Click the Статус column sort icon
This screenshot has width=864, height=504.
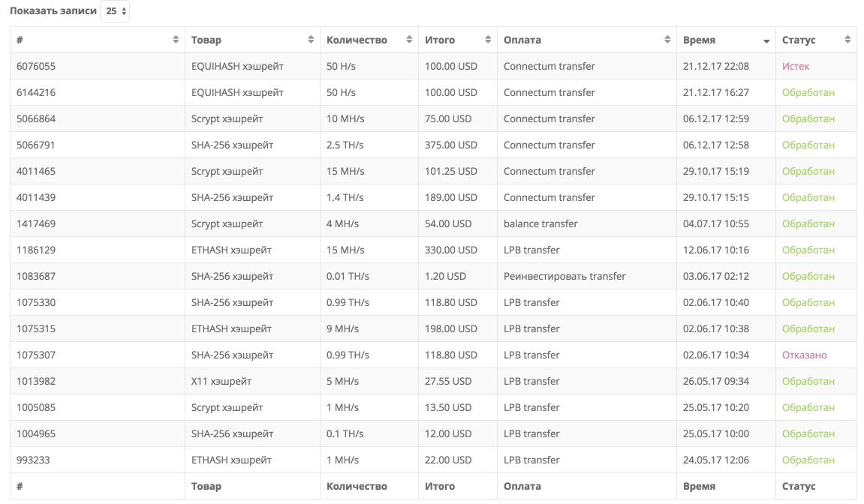847,40
